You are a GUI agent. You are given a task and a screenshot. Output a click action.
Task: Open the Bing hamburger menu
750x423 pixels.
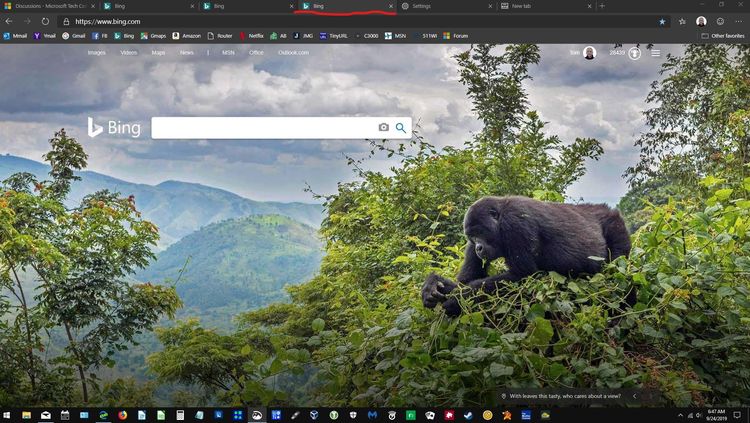[655, 53]
